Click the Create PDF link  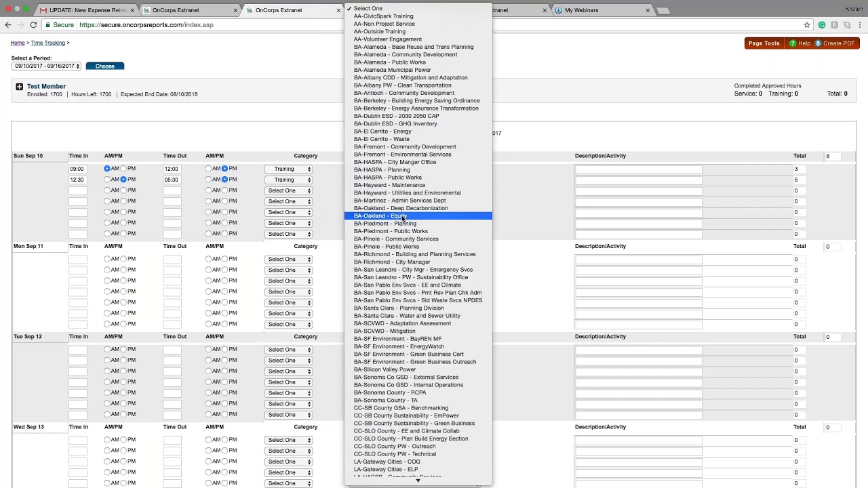pyautogui.click(x=840, y=43)
